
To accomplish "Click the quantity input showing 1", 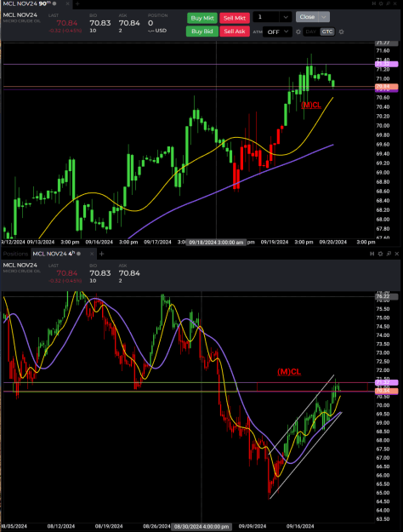I will pyautogui.click(x=266, y=17).
